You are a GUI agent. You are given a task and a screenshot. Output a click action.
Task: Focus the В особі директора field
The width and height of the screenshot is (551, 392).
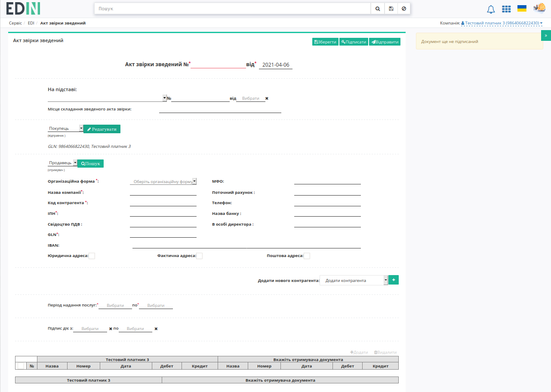pos(327,224)
